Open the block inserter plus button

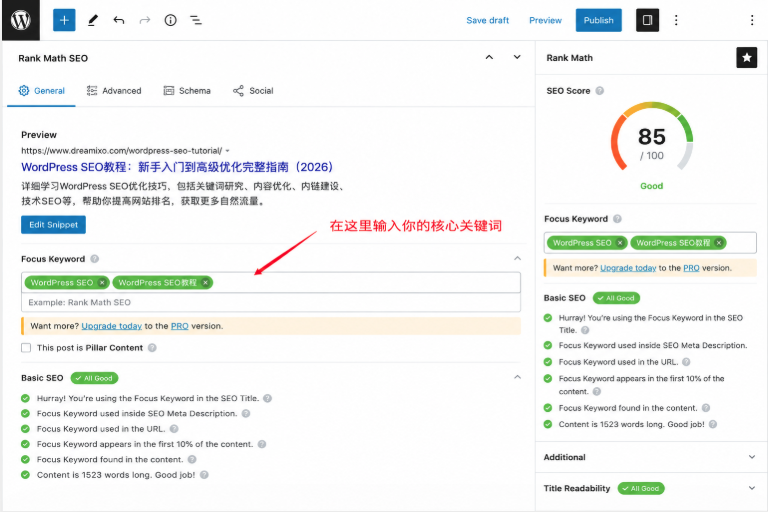[64, 20]
